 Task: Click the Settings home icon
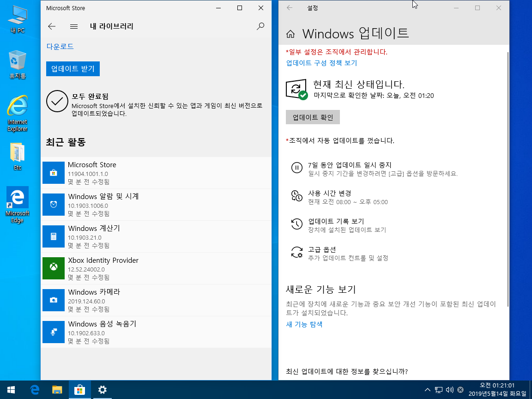pyautogui.click(x=290, y=34)
